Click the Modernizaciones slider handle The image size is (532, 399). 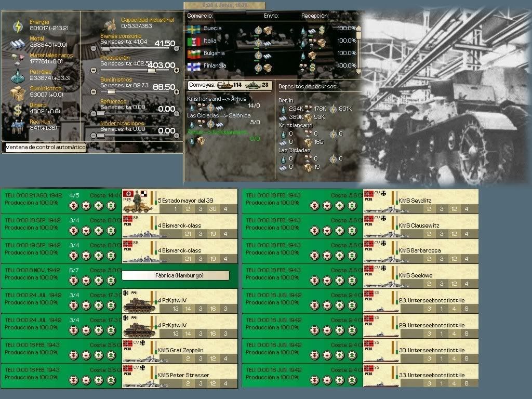[x=101, y=135]
